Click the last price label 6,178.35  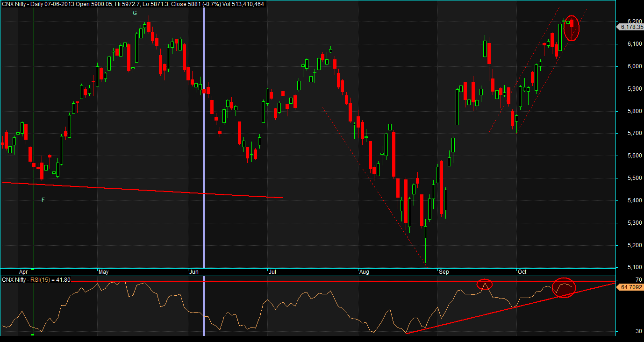[x=631, y=28]
